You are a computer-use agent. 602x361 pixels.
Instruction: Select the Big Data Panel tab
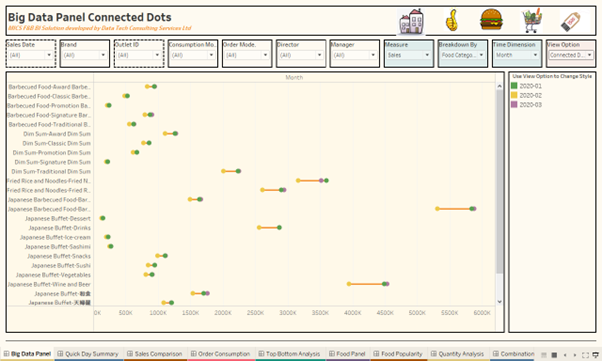27,354
